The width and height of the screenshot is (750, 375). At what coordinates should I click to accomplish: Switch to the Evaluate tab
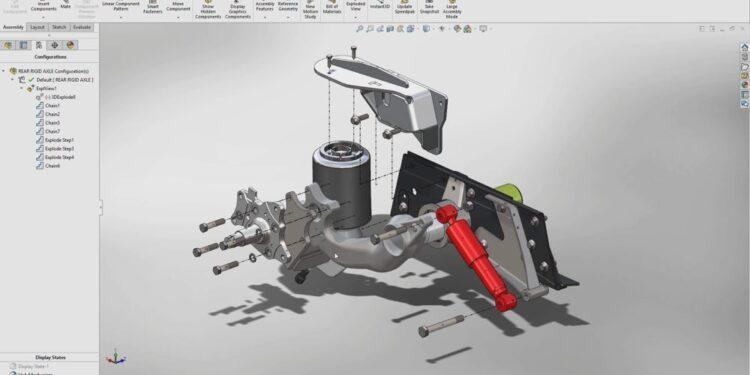(82, 27)
